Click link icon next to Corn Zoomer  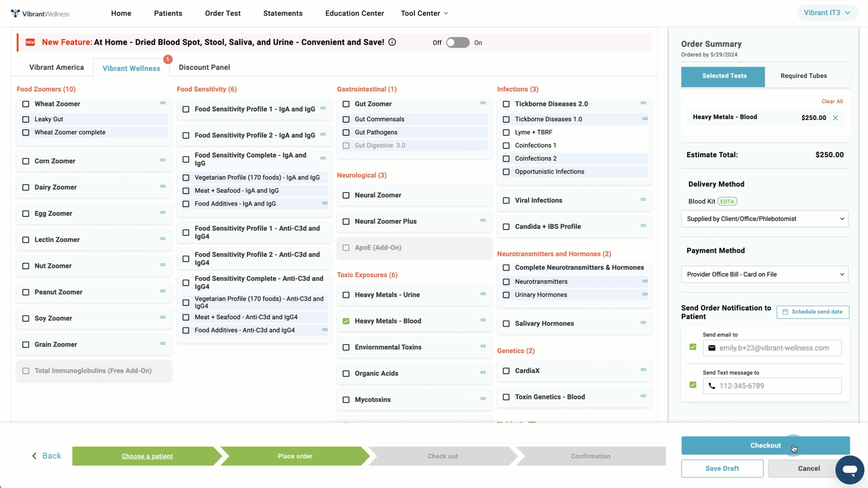[163, 160]
